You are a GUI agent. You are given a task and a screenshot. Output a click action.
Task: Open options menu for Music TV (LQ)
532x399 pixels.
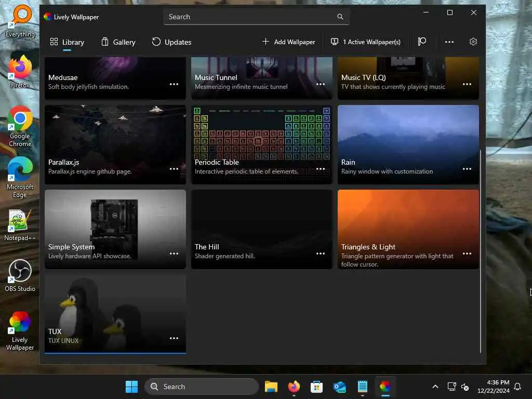point(467,84)
